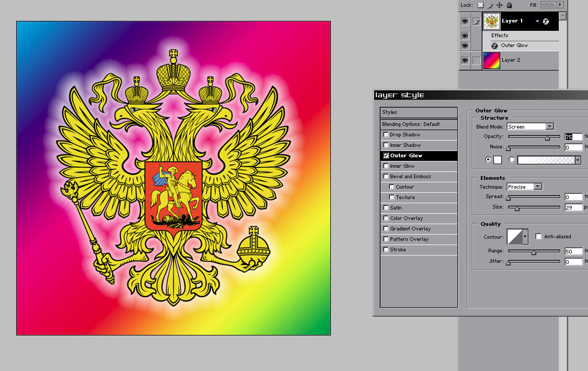Image resolution: width=588 pixels, height=371 pixels.
Task: Click the paintbrush indicator on Layer 1
Action: (476, 21)
